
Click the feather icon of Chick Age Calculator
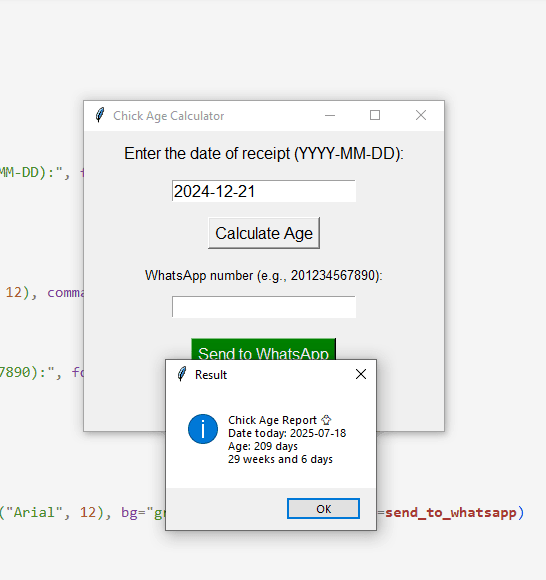(100, 115)
